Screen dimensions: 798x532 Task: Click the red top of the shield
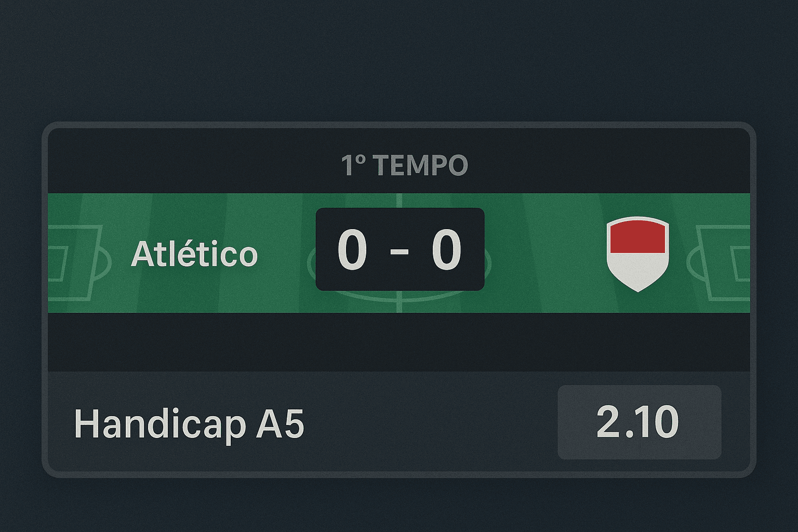point(637,237)
